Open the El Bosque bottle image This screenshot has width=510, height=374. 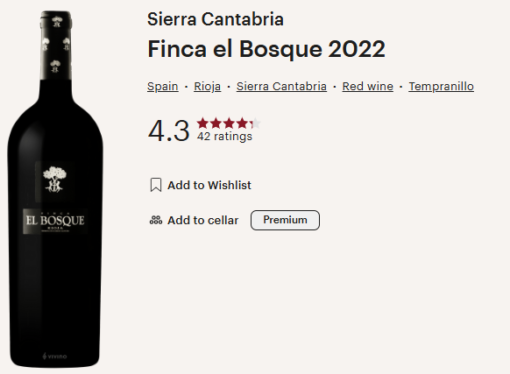pyautogui.click(x=55, y=189)
